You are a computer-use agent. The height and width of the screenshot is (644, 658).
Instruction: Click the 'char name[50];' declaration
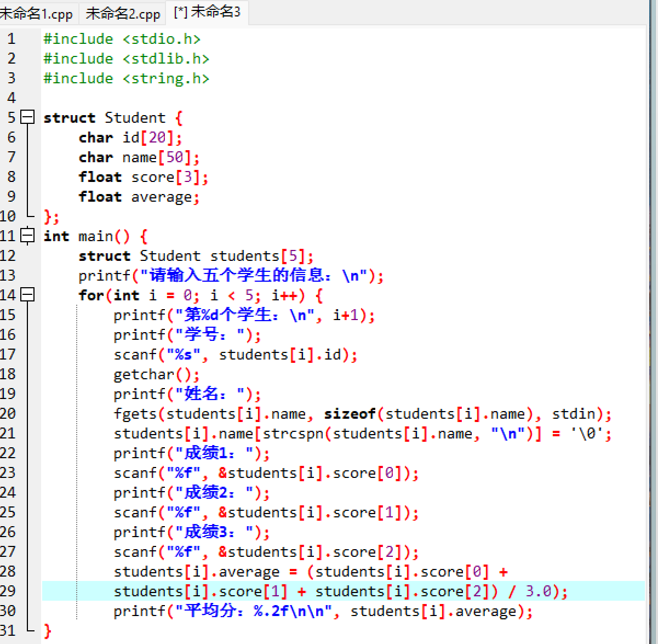pyautogui.click(x=139, y=157)
